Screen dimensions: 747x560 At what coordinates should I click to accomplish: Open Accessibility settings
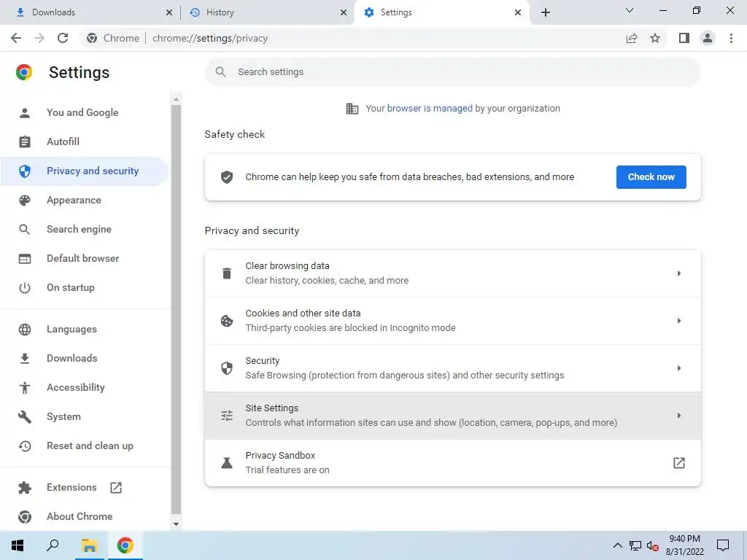click(x=84, y=388)
